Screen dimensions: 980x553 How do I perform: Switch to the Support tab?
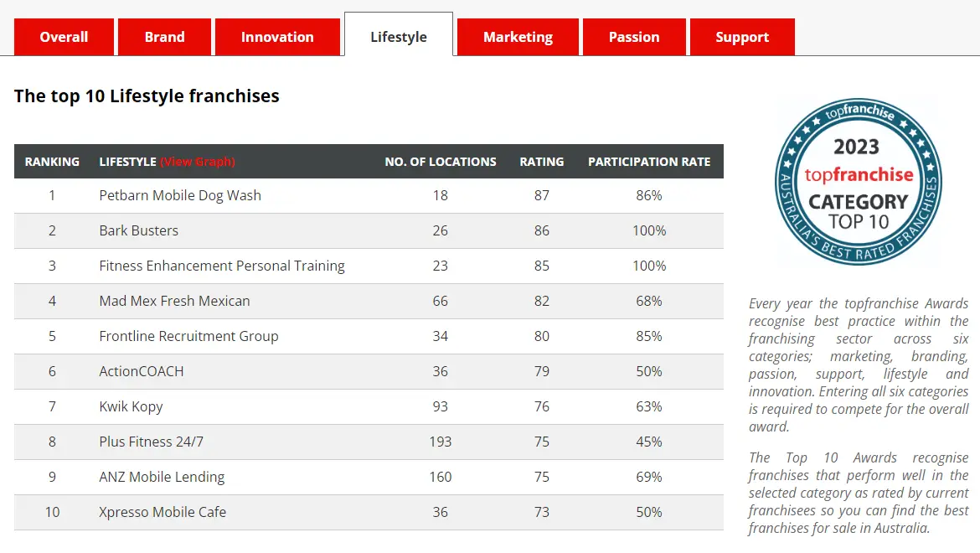tap(741, 37)
